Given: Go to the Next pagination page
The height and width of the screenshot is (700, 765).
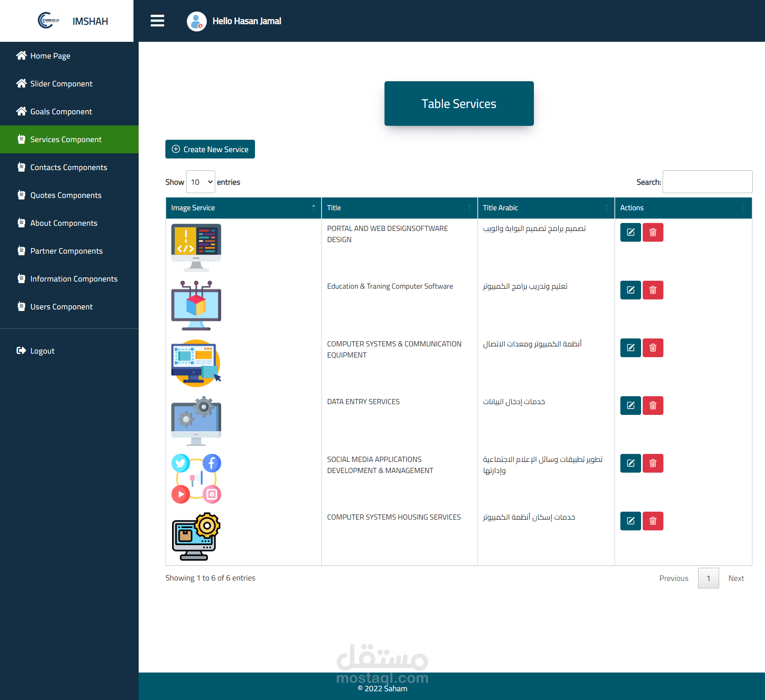Looking at the screenshot, I should tap(736, 578).
